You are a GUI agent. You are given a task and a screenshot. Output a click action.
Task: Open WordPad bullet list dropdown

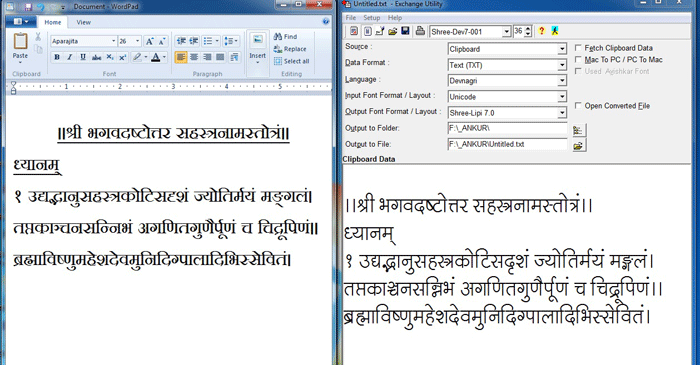(x=217, y=41)
